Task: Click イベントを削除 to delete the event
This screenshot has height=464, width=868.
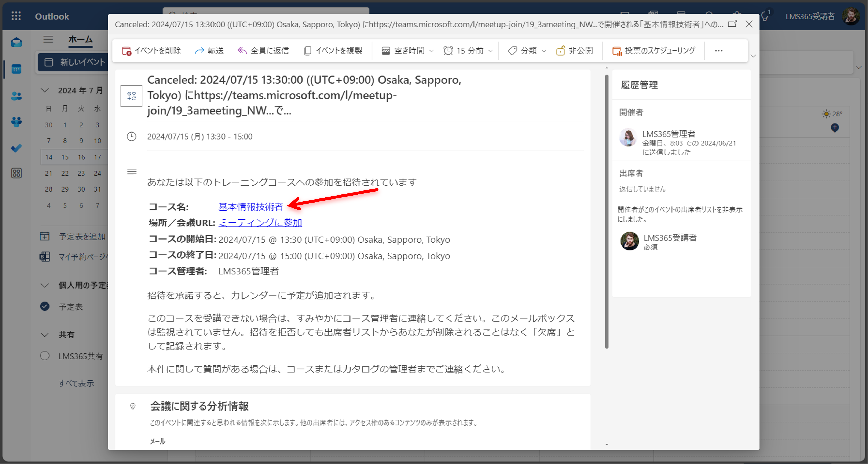Action: pos(151,51)
